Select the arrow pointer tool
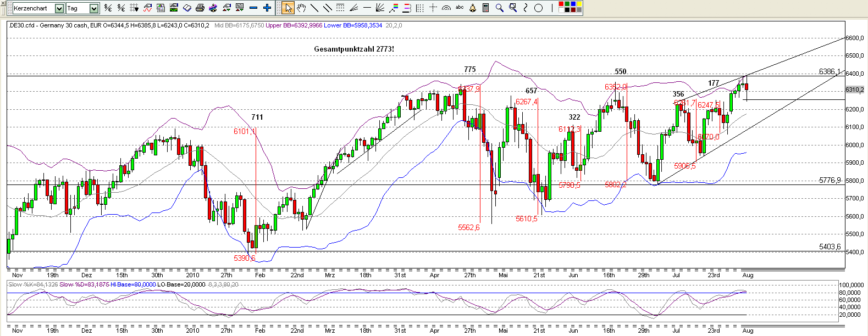The image size is (868, 336). 288,8
